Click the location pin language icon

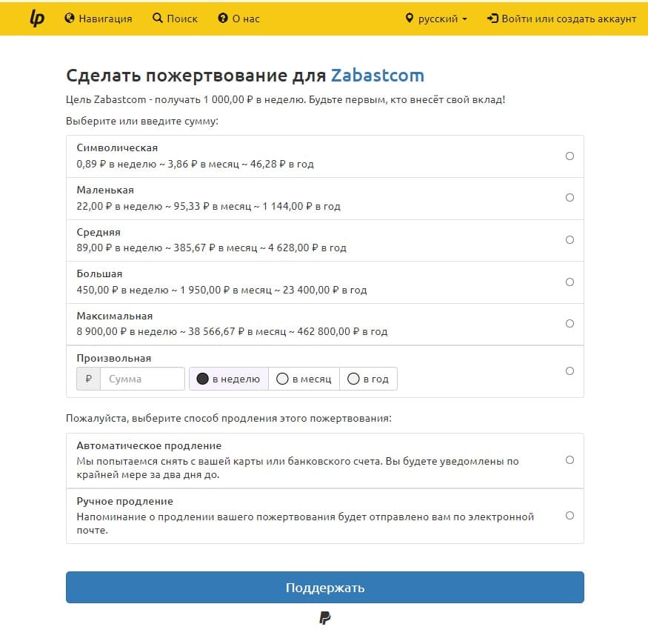(x=409, y=19)
